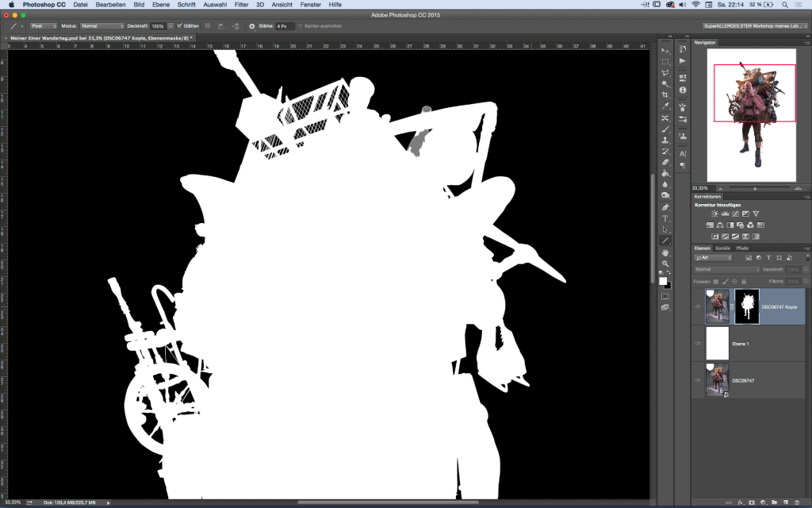Open the Ebene menu
The width and height of the screenshot is (812, 508).
(160, 5)
